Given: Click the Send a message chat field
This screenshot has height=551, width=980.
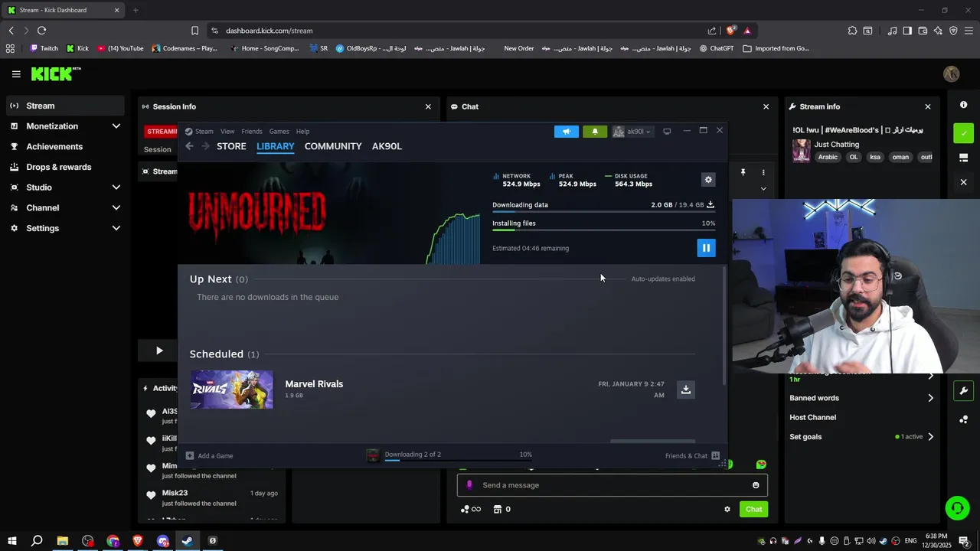Looking at the screenshot, I should pyautogui.click(x=612, y=485).
